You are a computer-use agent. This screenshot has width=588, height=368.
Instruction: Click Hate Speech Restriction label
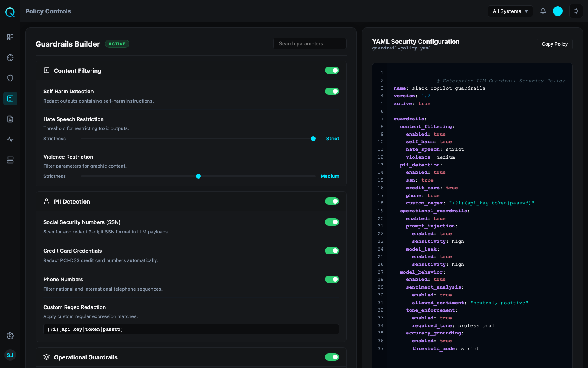73,119
